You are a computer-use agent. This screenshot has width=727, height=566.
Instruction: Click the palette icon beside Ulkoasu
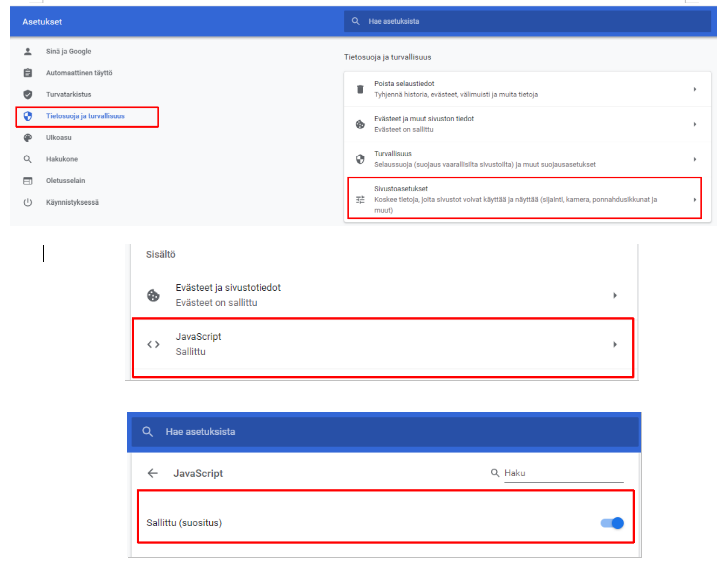(28, 138)
